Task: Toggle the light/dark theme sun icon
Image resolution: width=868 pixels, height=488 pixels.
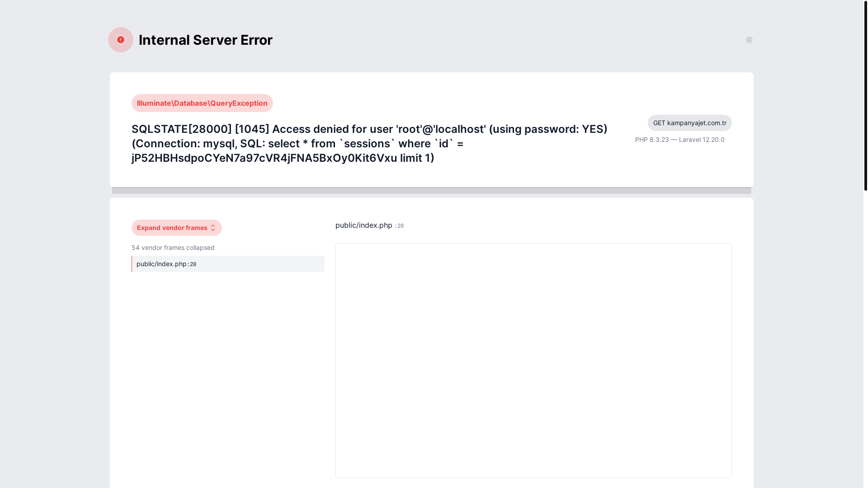Action: [749, 40]
